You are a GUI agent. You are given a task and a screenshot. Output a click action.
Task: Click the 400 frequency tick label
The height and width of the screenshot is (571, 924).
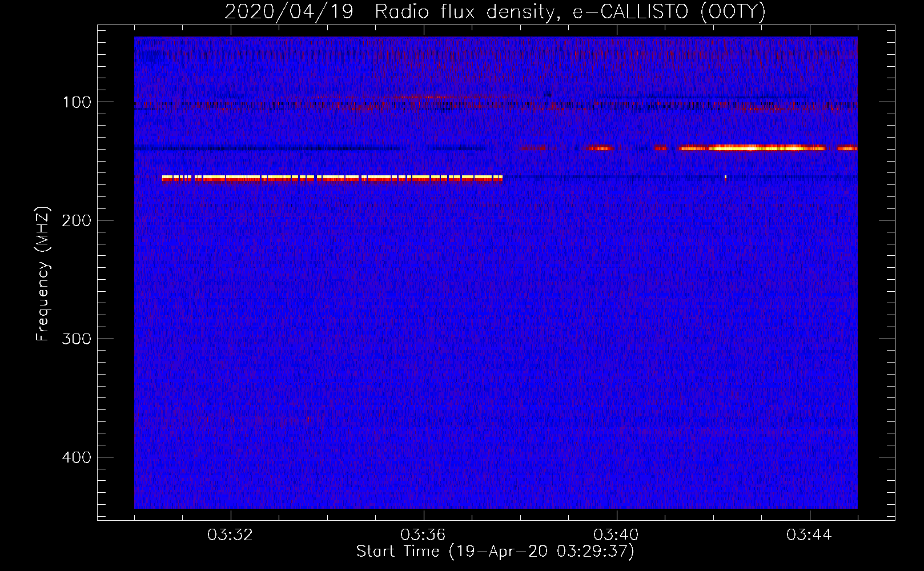point(76,457)
